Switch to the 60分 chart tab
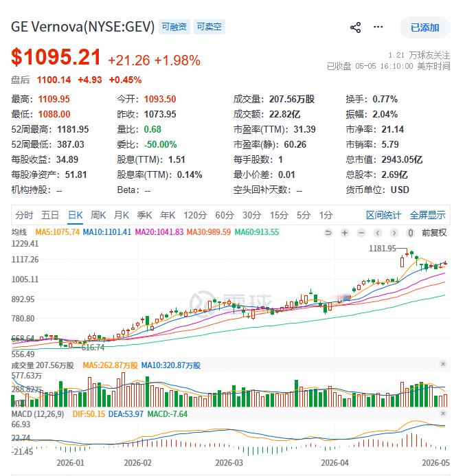The height and width of the screenshot is (476, 465). pyautogui.click(x=225, y=215)
